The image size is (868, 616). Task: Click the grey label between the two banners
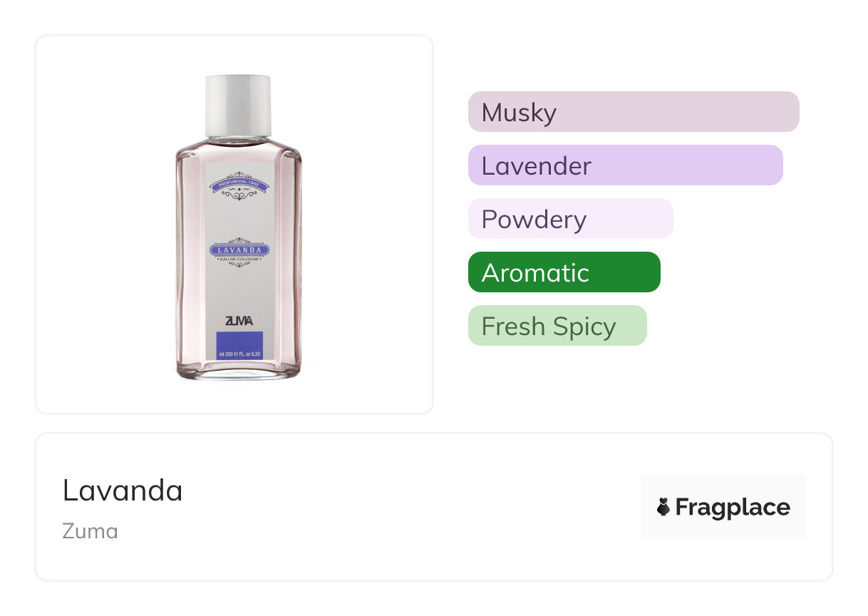[239, 217]
